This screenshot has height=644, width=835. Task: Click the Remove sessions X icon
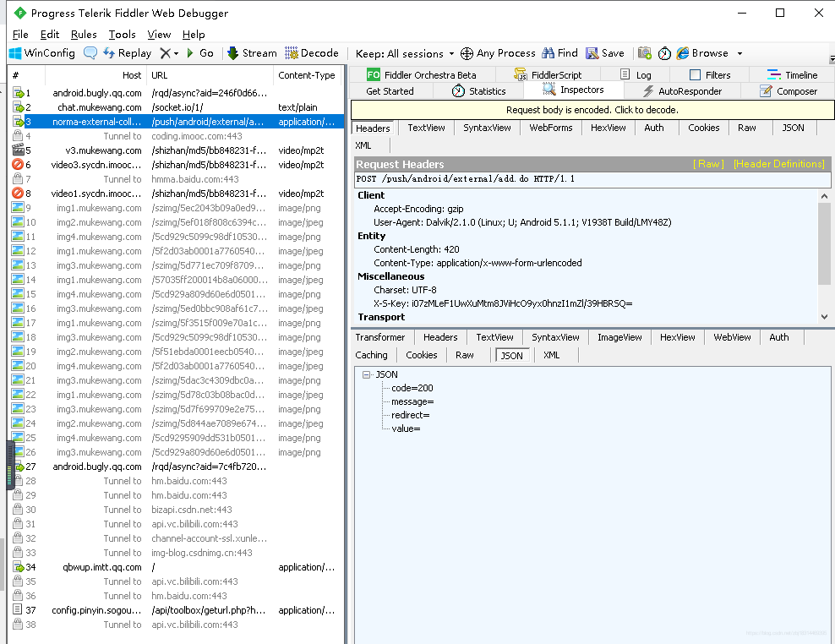[x=166, y=52]
